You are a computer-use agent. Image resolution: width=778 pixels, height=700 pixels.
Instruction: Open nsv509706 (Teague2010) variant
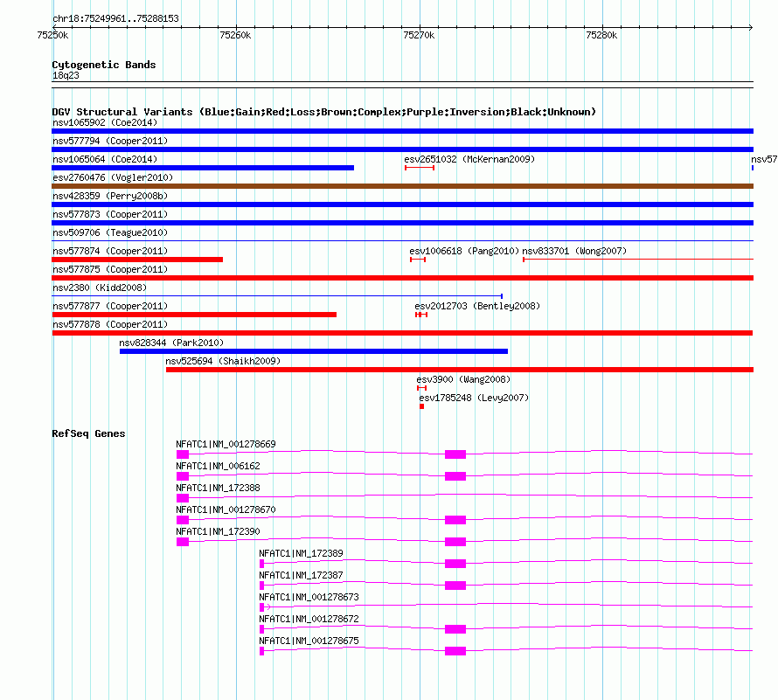[110, 232]
